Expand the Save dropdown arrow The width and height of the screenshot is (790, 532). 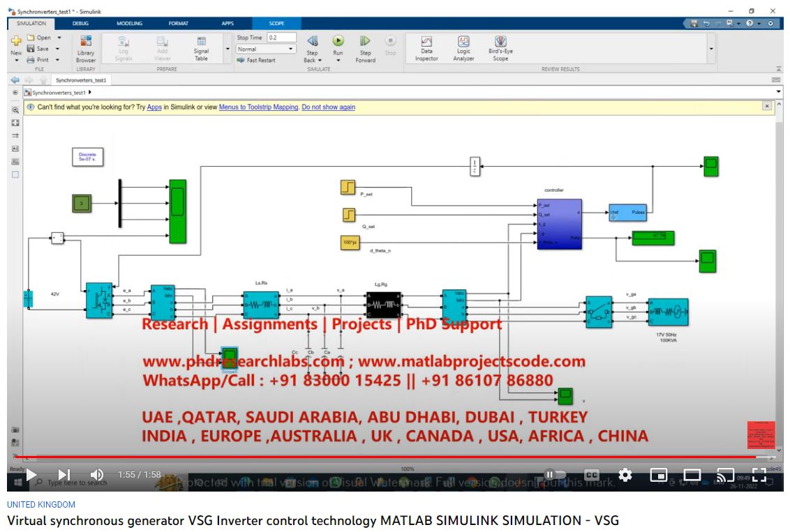tap(59, 49)
